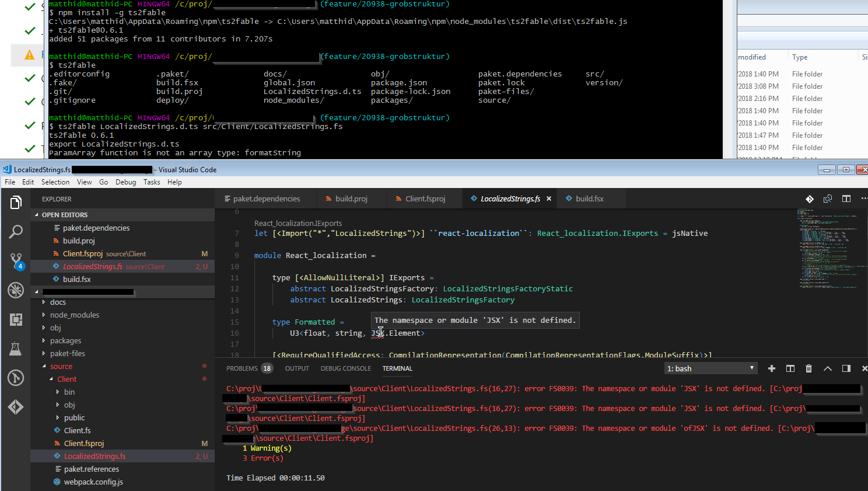Click the Visual Studio Code title bar logo

[7, 169]
